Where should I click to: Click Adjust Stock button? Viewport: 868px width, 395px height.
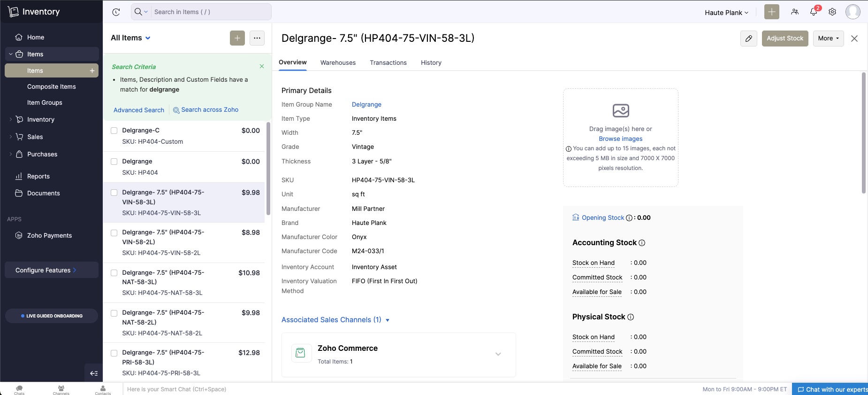point(785,39)
